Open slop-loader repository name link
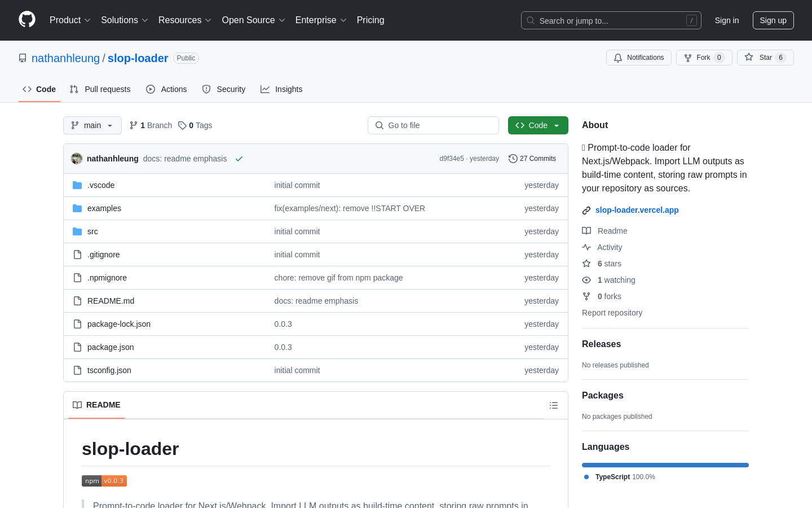The width and height of the screenshot is (812, 508). 138,58
